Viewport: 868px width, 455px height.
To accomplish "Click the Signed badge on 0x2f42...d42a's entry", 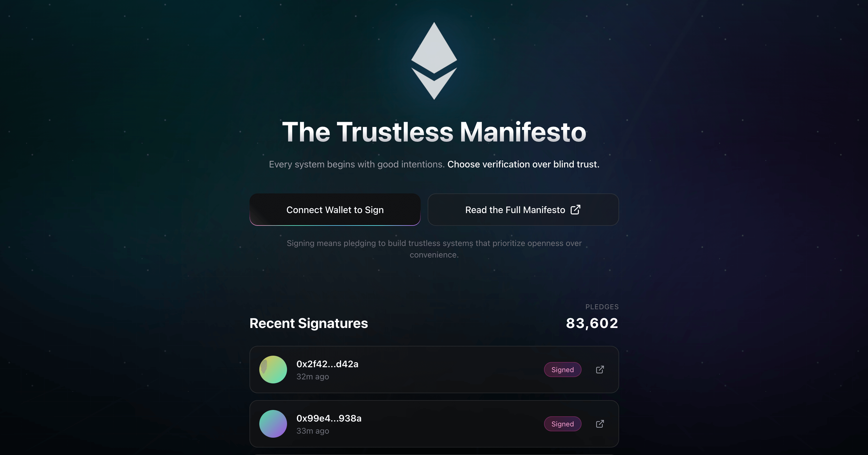I will coord(562,370).
